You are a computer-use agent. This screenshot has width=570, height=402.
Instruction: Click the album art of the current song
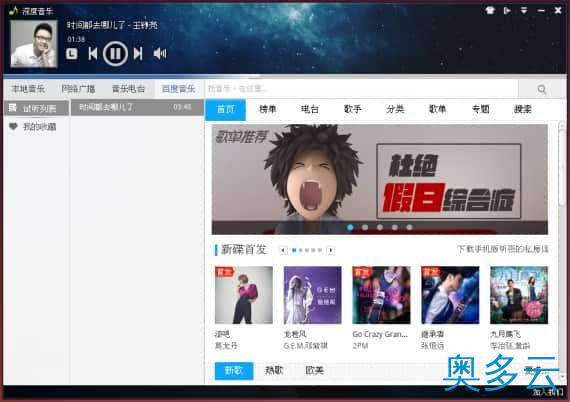pyautogui.click(x=34, y=44)
